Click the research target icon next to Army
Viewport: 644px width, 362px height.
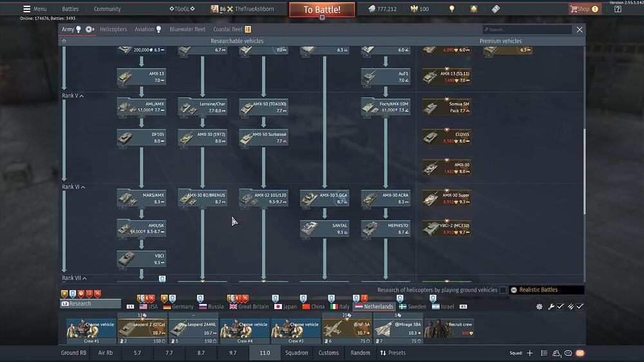click(90, 29)
